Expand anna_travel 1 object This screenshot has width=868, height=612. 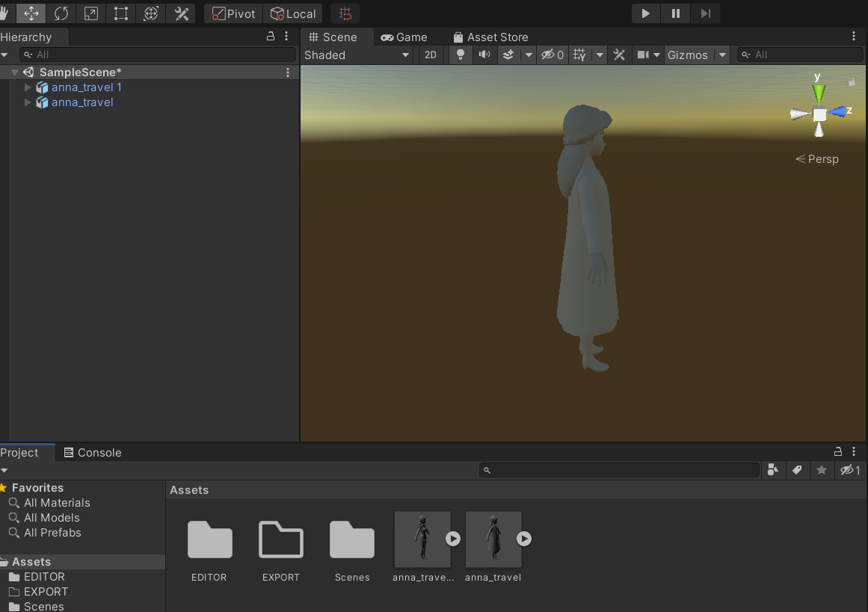(x=27, y=87)
